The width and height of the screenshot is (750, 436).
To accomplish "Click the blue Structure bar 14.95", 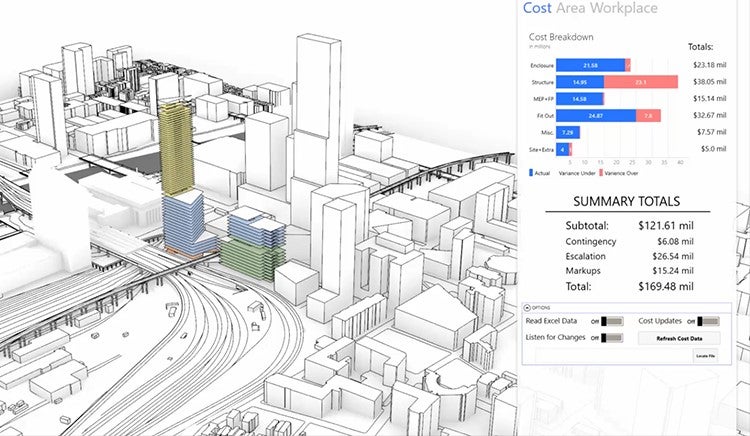I will (x=580, y=82).
